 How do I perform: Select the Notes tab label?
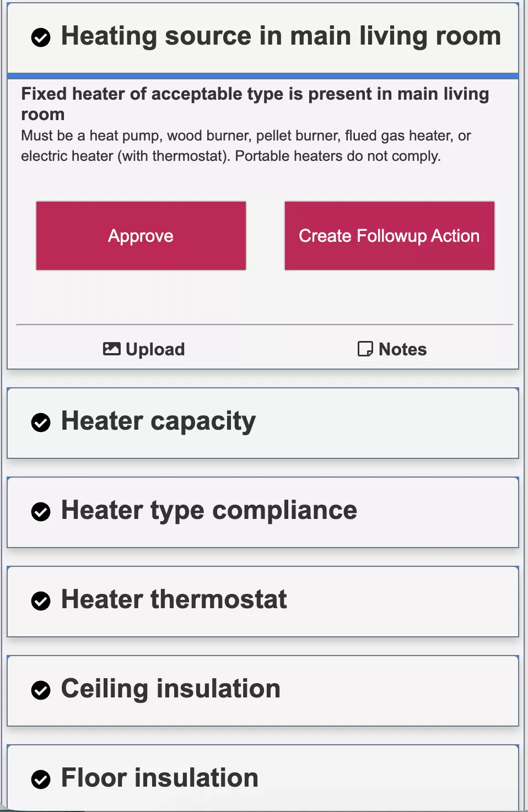pyautogui.click(x=402, y=349)
